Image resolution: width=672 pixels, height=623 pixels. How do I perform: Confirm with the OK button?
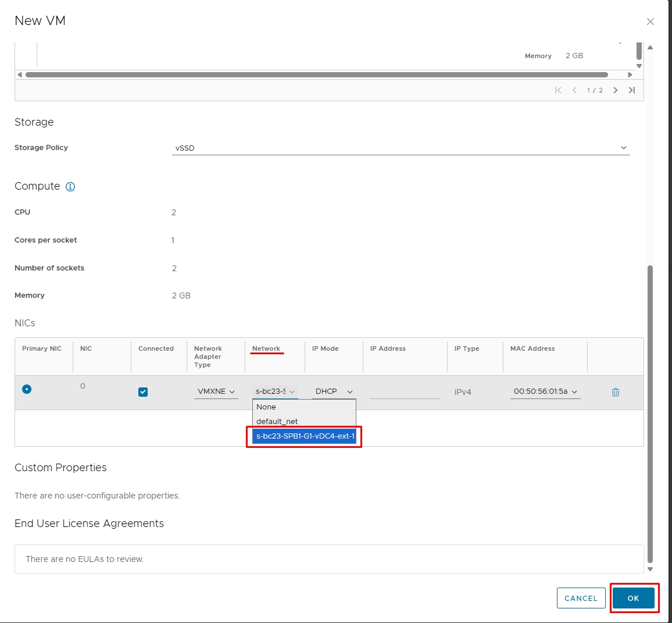point(634,598)
